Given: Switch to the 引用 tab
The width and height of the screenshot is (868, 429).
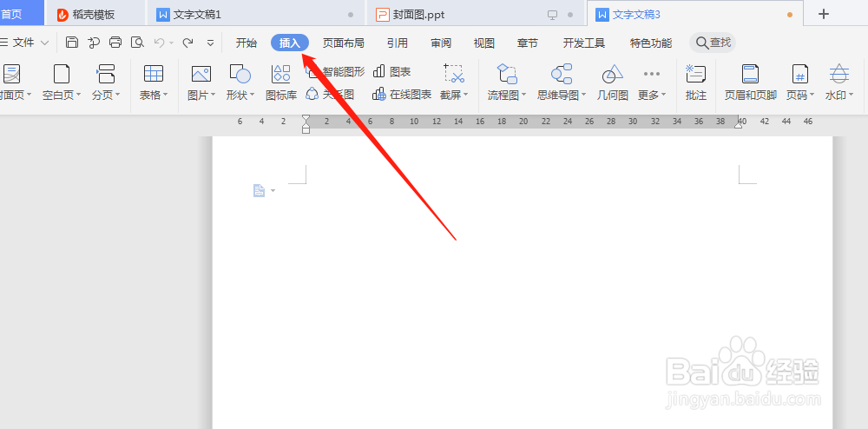Looking at the screenshot, I should click(x=398, y=43).
